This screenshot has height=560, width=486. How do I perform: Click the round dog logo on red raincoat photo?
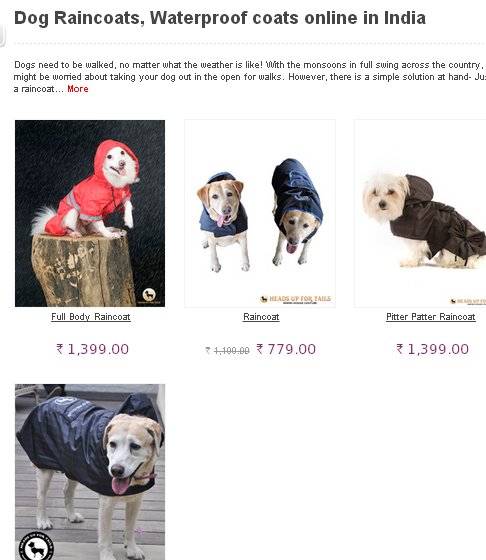[149, 295]
